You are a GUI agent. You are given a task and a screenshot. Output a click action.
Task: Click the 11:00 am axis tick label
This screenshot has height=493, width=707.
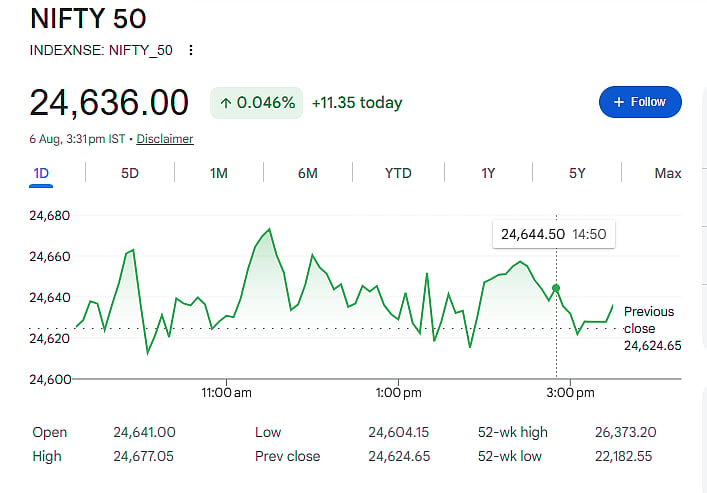[226, 392]
